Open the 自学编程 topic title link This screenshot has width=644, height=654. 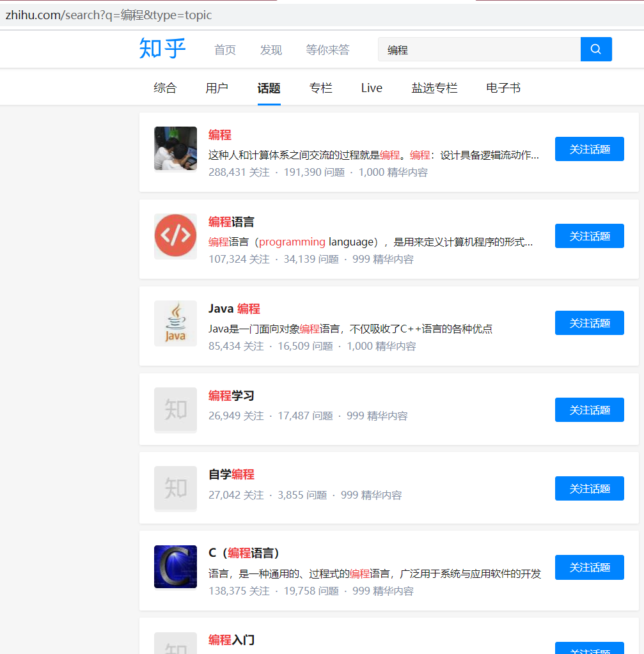232,474
